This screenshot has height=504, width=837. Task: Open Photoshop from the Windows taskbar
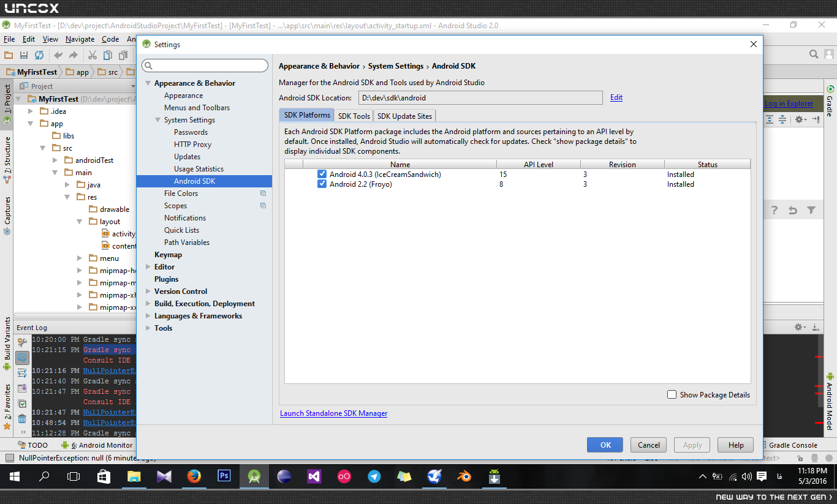224,476
